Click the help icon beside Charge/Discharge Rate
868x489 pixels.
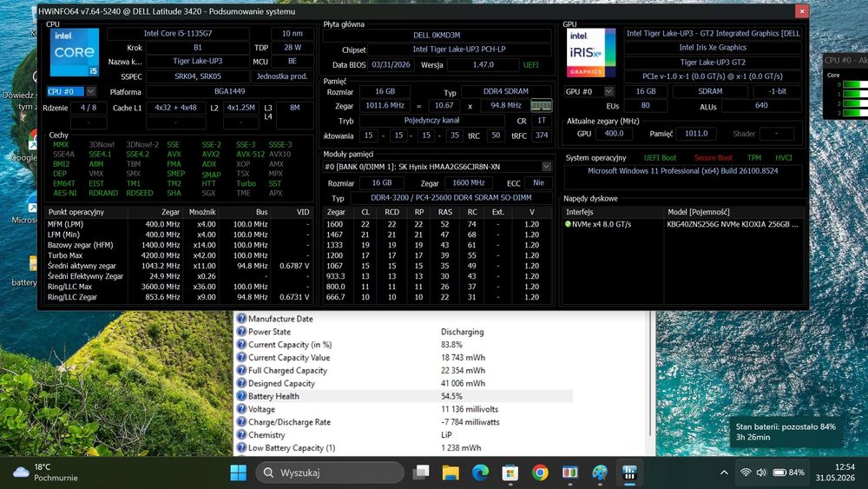click(241, 421)
